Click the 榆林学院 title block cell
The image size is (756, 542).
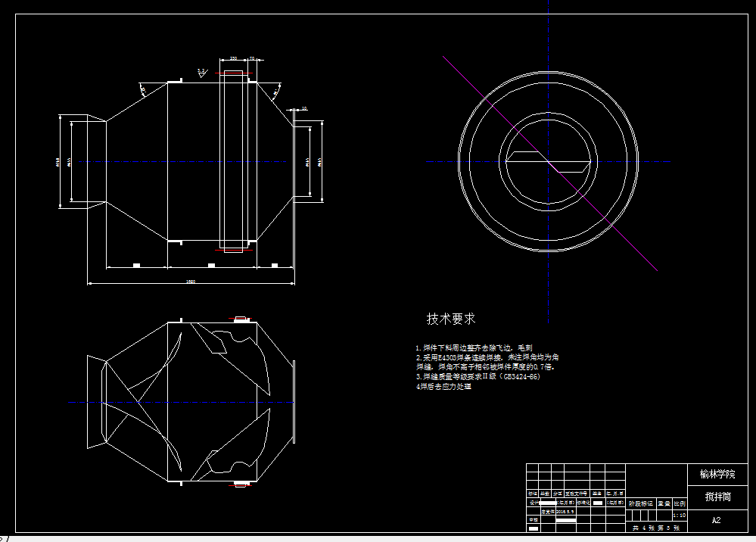pyautogui.click(x=717, y=474)
